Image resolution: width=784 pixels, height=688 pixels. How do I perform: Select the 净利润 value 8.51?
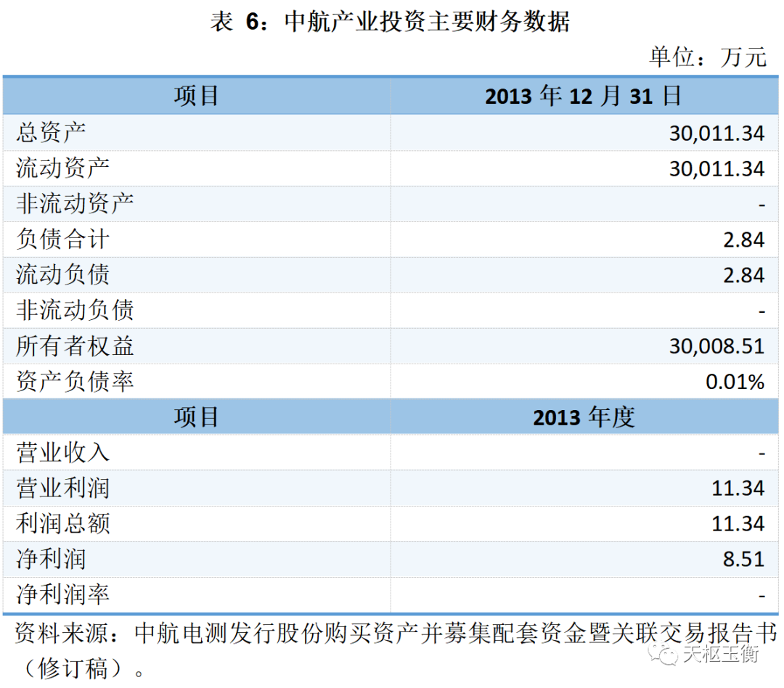743,560
